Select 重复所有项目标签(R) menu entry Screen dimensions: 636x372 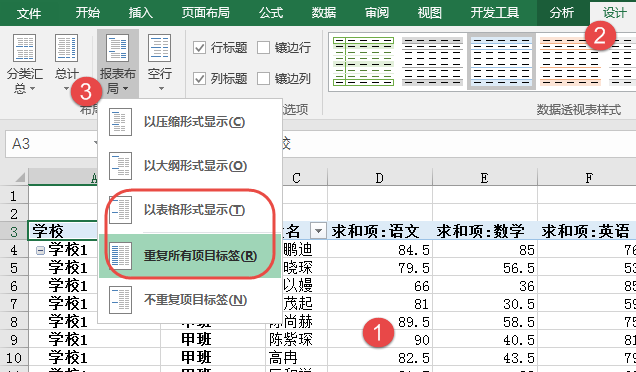tap(190, 256)
